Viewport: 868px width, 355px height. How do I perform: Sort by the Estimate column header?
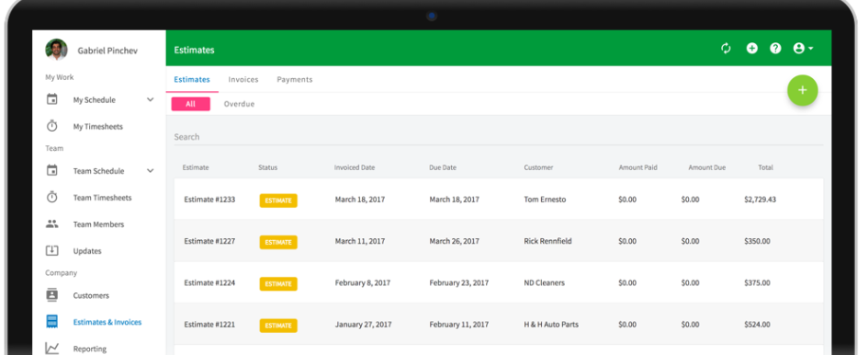point(196,167)
